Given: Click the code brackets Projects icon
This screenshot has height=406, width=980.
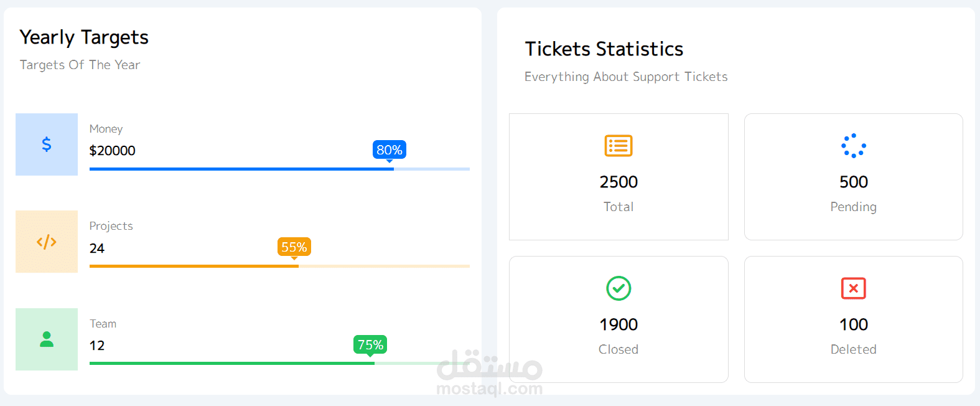Looking at the screenshot, I should click(47, 242).
